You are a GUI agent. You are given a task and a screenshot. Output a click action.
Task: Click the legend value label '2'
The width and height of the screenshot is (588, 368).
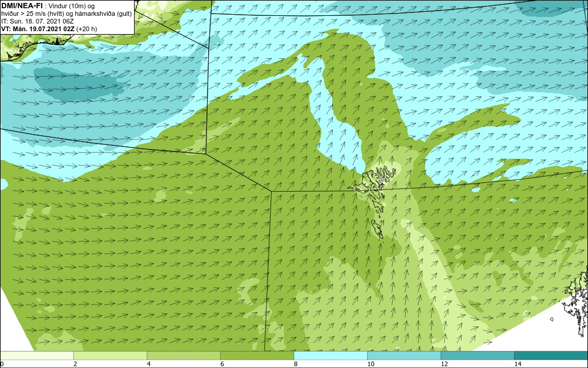pyautogui.click(x=75, y=364)
